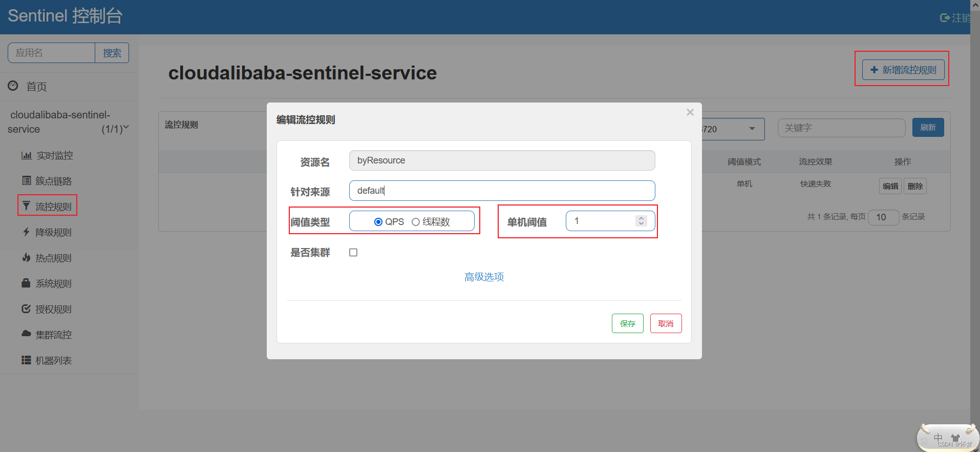
Task: Open 授权规则 menu item
Action: 53,309
